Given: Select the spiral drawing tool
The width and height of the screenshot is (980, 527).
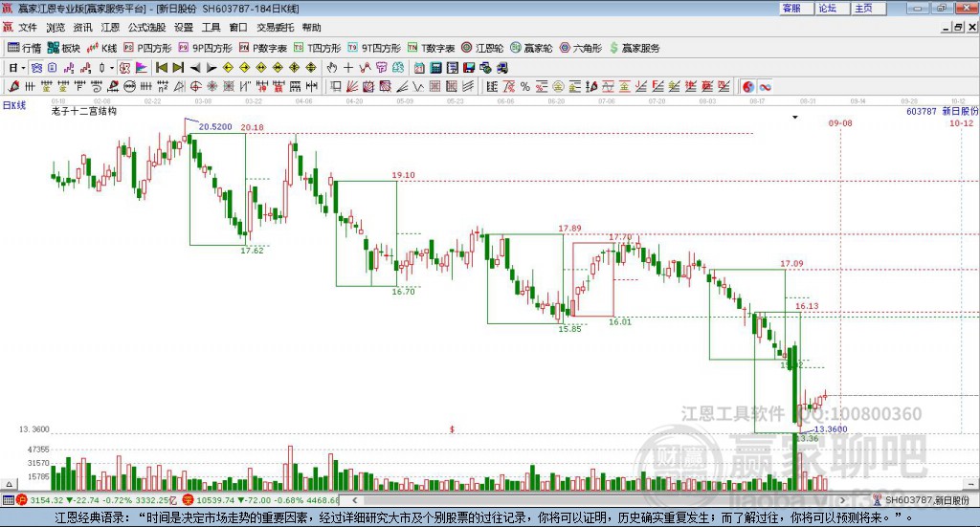Looking at the screenshot, I should (x=97, y=86).
